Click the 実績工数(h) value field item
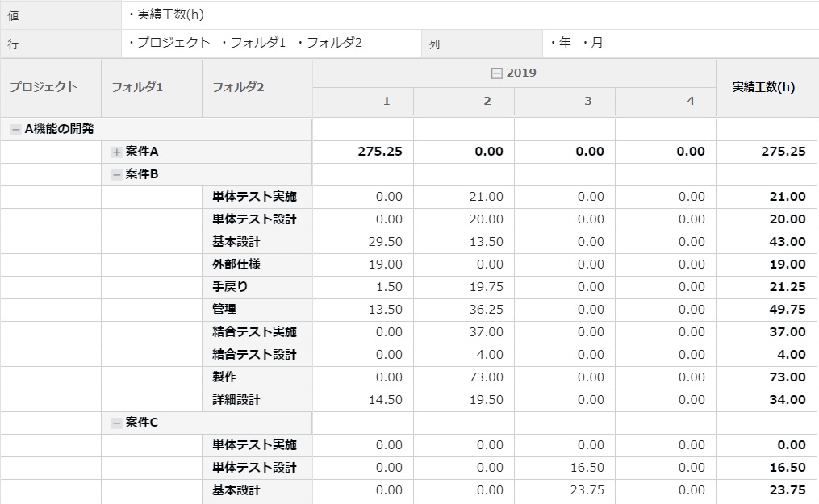Screen dimensions: 819x504 tap(169, 15)
